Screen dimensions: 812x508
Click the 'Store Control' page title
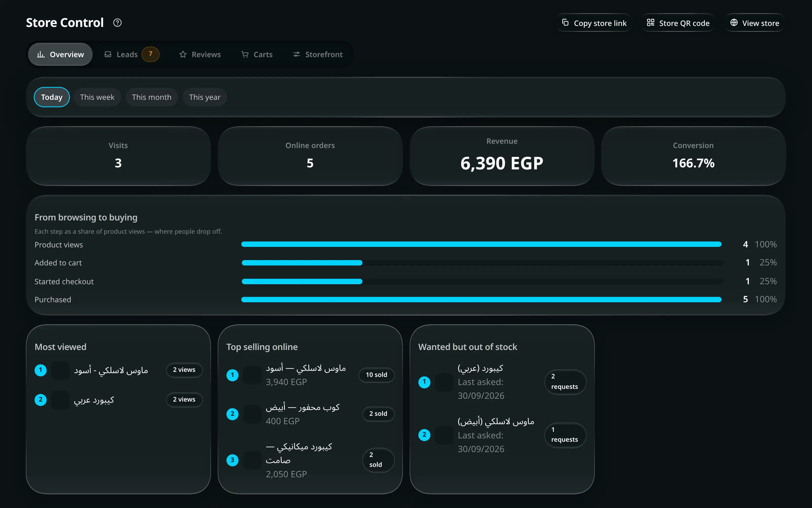(x=65, y=23)
